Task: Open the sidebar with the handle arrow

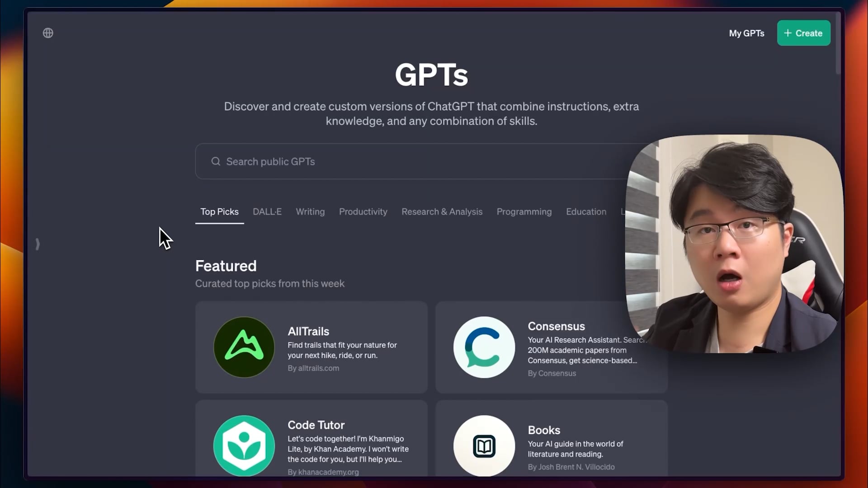Action: click(38, 244)
